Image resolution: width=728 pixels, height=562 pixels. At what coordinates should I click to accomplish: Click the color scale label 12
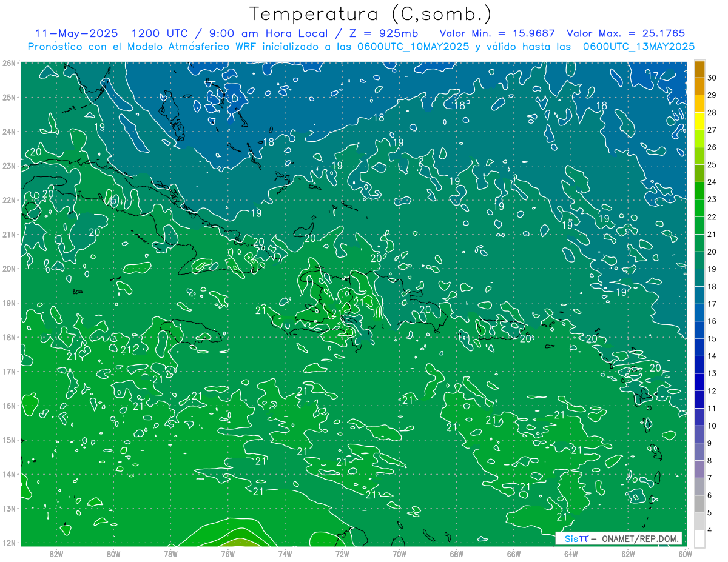coord(712,391)
